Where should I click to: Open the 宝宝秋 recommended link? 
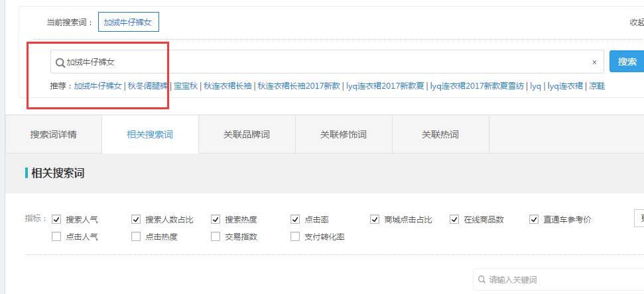coord(186,86)
